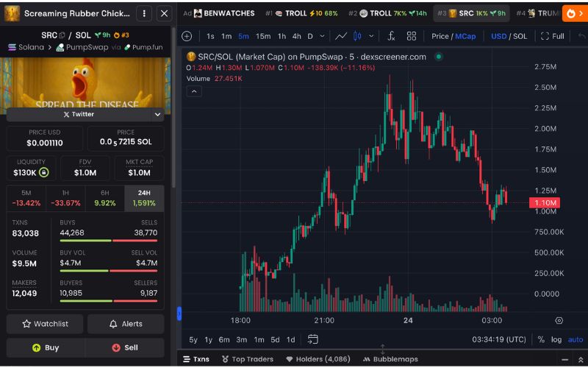This screenshot has width=588, height=368.
Task: Select the candlestick chart type icon
Action: coord(357,36)
